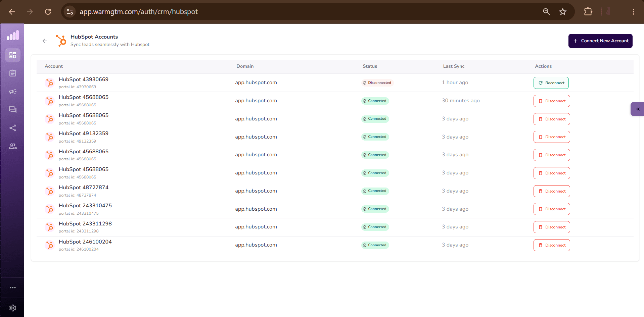Disconnect HubSpot 246100204 account

click(552, 245)
